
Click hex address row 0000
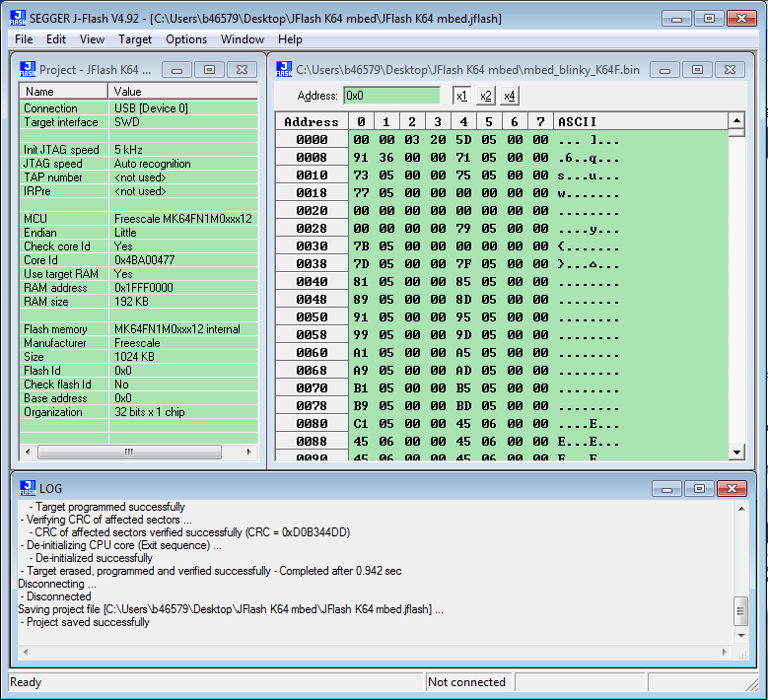tap(312, 140)
